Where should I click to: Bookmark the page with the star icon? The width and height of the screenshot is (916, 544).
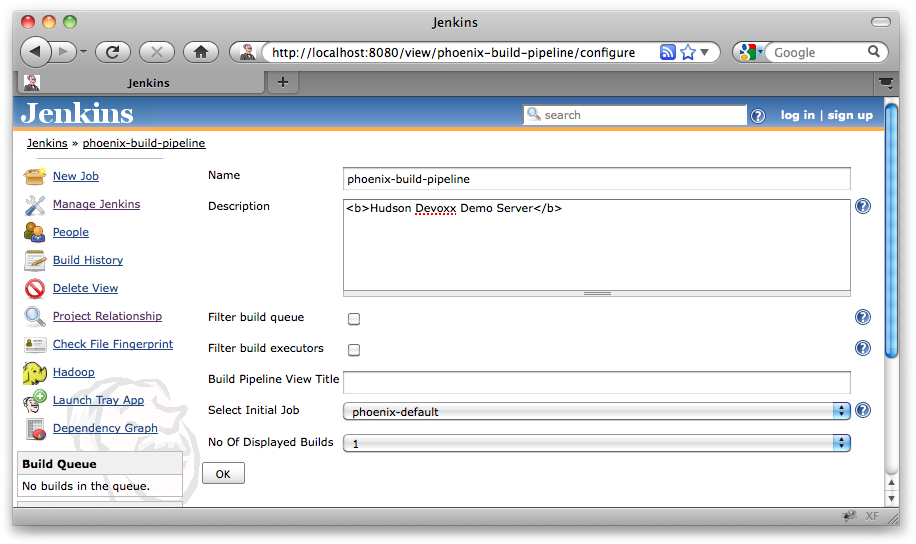(x=688, y=52)
